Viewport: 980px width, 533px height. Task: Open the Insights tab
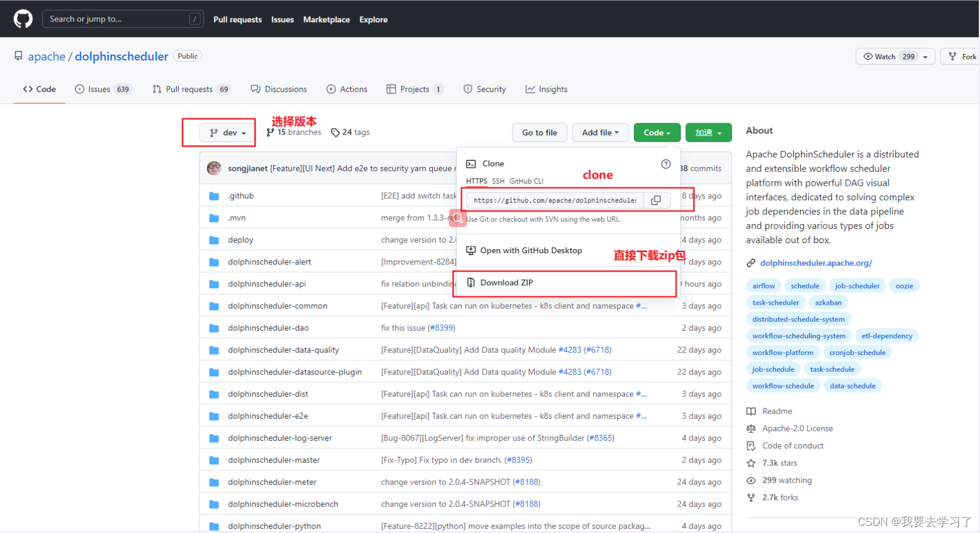pos(547,89)
